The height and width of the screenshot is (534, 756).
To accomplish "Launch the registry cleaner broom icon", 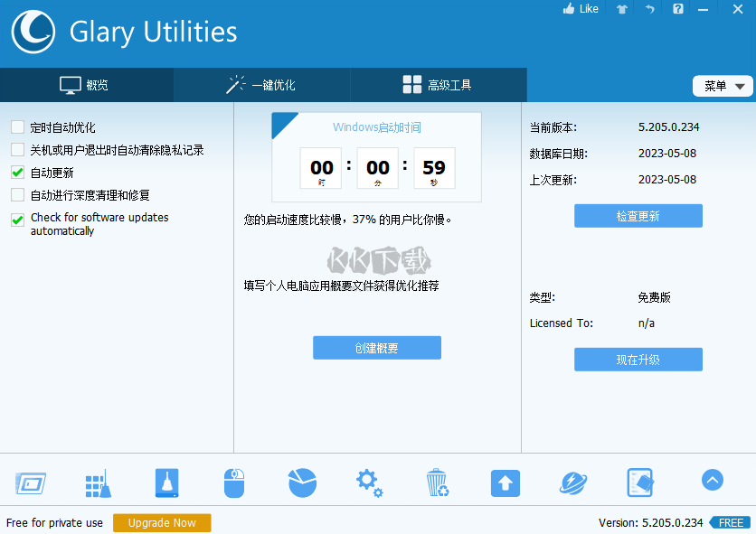I will pos(99,483).
